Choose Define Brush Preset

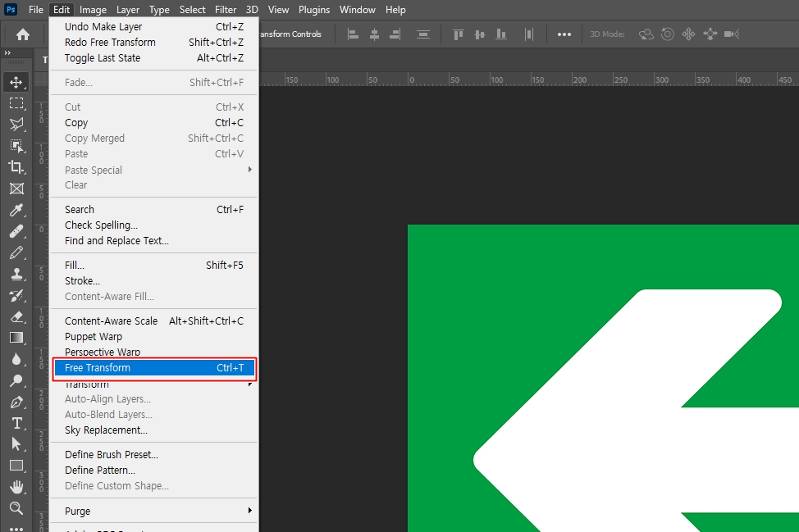[154, 455]
